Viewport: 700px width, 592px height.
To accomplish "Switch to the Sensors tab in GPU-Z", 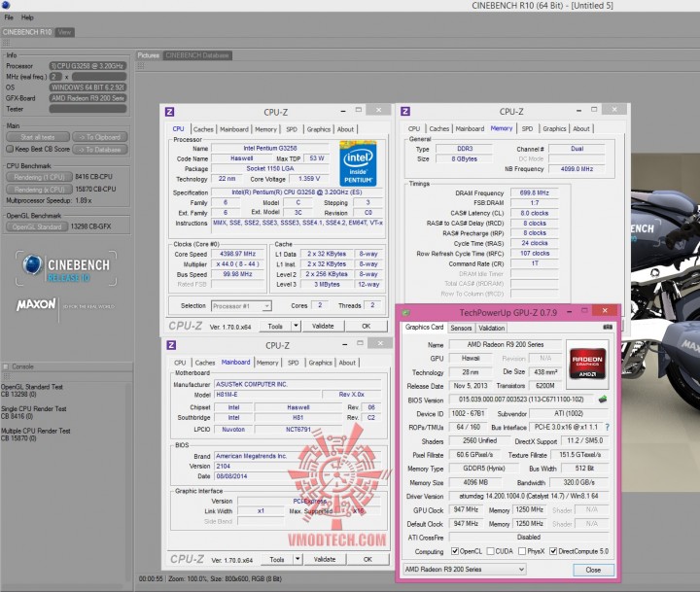I will [461, 328].
